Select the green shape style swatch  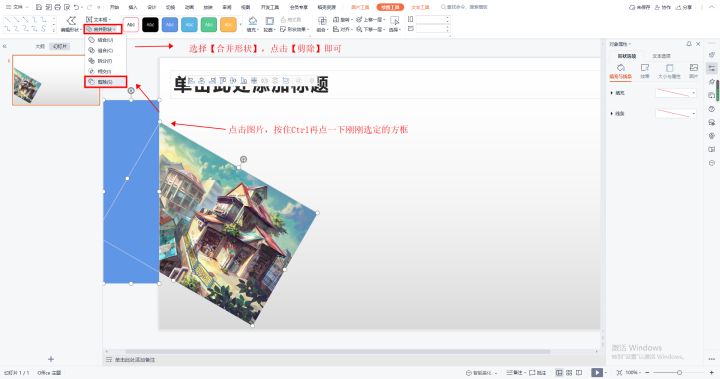pos(208,25)
